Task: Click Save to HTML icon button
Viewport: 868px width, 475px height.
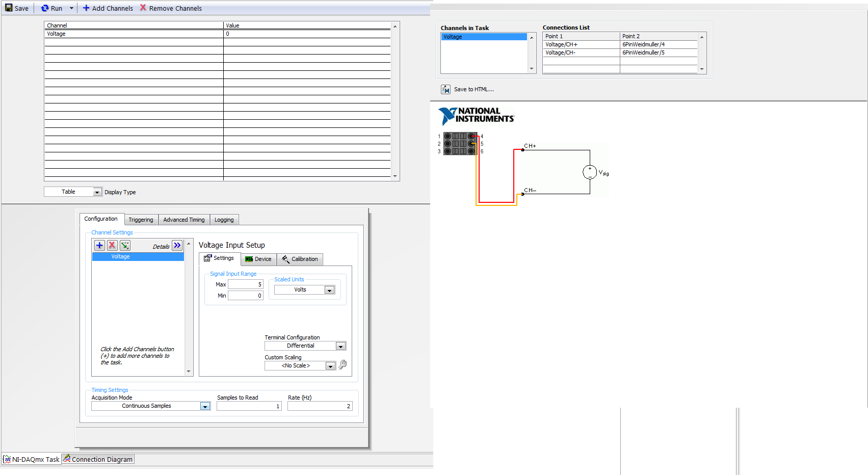Action: tap(445, 89)
